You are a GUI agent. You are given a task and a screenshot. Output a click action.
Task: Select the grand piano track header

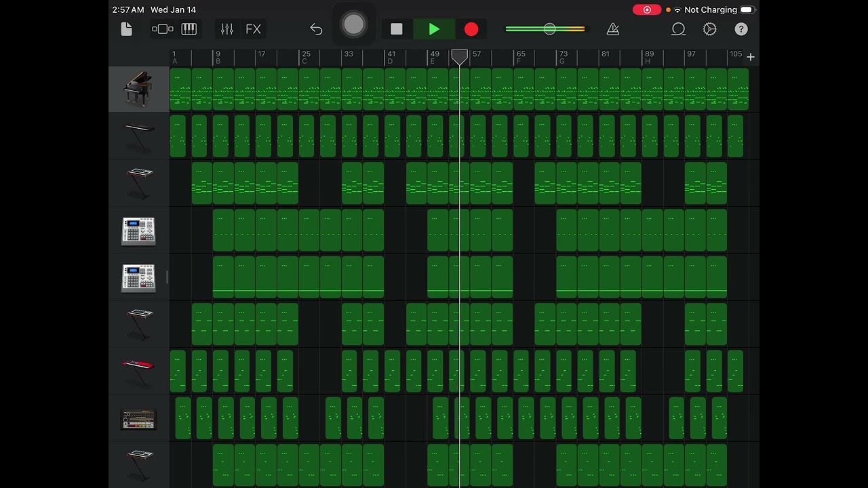click(139, 89)
